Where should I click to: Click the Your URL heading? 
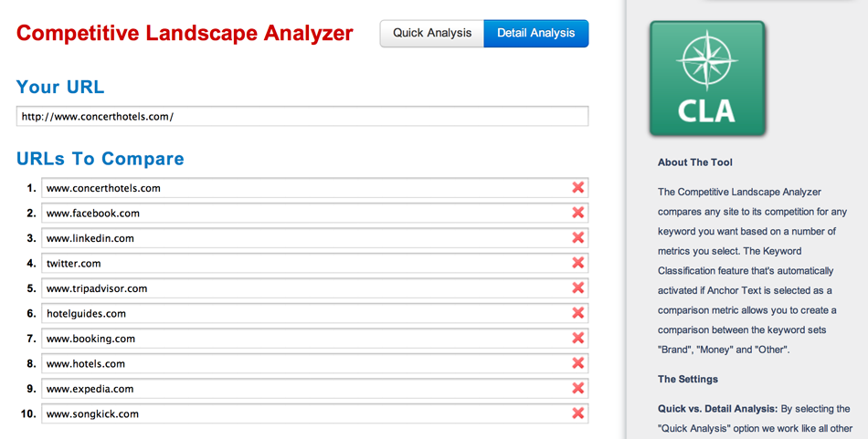point(59,87)
